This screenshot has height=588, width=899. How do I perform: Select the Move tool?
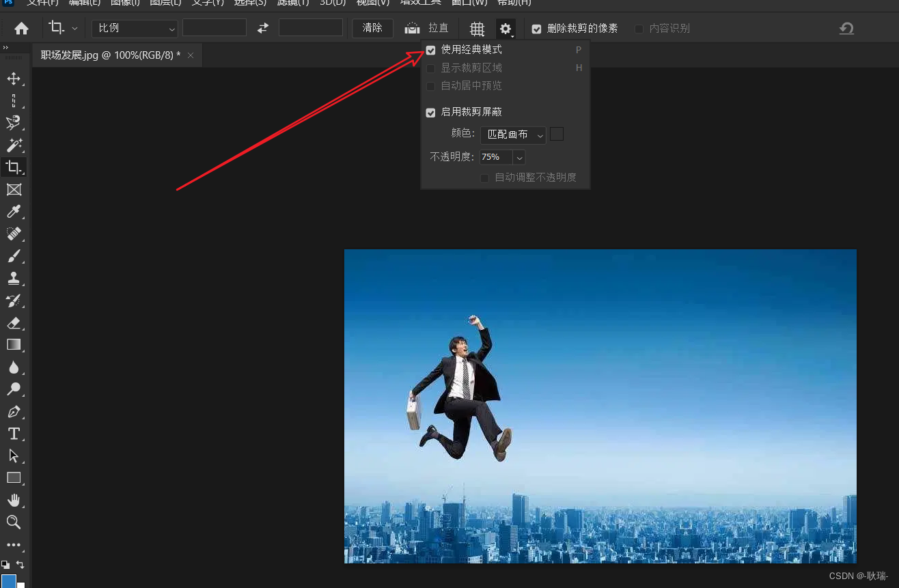coord(14,79)
